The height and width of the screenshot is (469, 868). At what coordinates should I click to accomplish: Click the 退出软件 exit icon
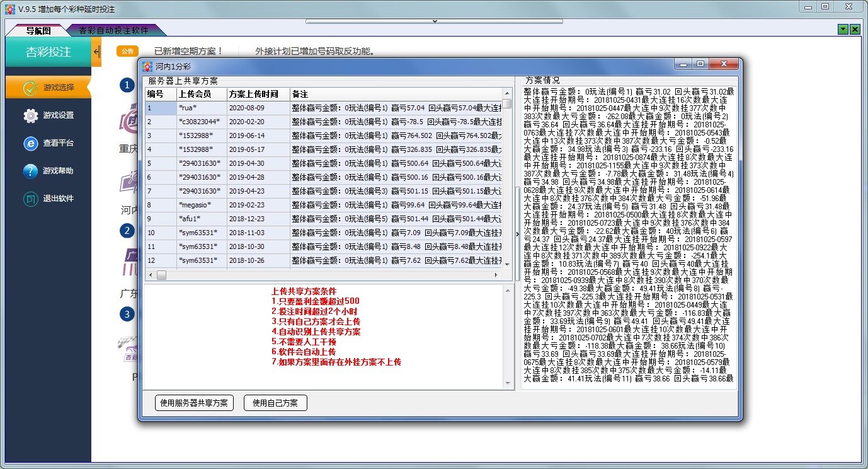click(x=31, y=199)
